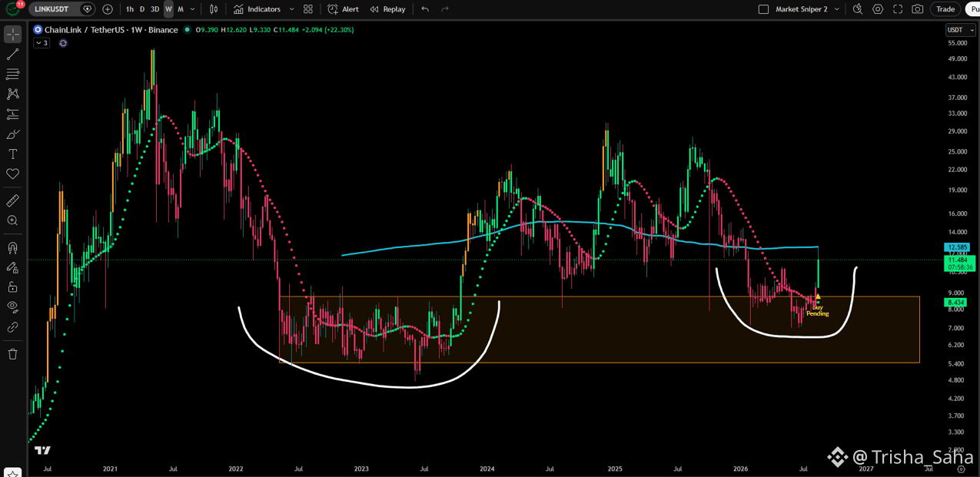The height and width of the screenshot is (477, 980).
Task: Select the ruler measure tool
Action: point(13,200)
